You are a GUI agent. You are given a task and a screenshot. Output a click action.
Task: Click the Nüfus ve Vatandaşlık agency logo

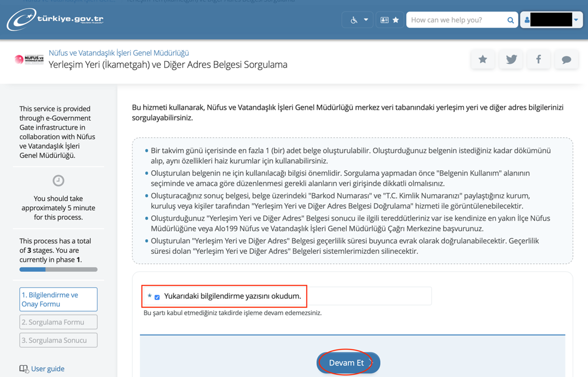coord(29,59)
